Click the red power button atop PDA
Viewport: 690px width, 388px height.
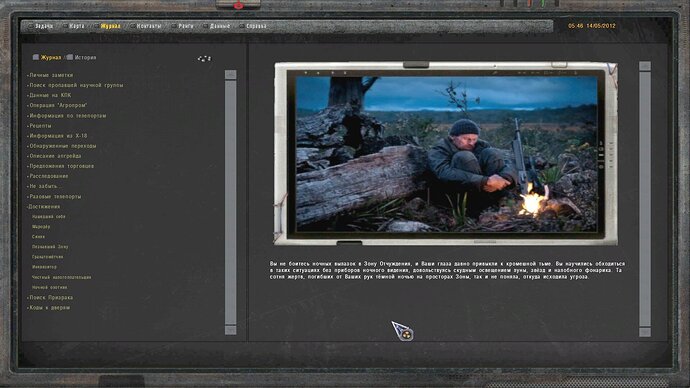tap(238, 5)
